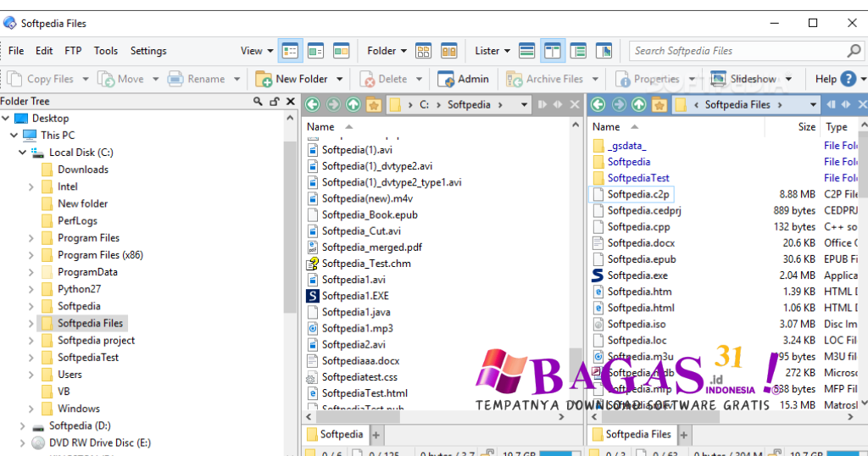Open favorites star in Softpedia Files pane

[659, 104]
